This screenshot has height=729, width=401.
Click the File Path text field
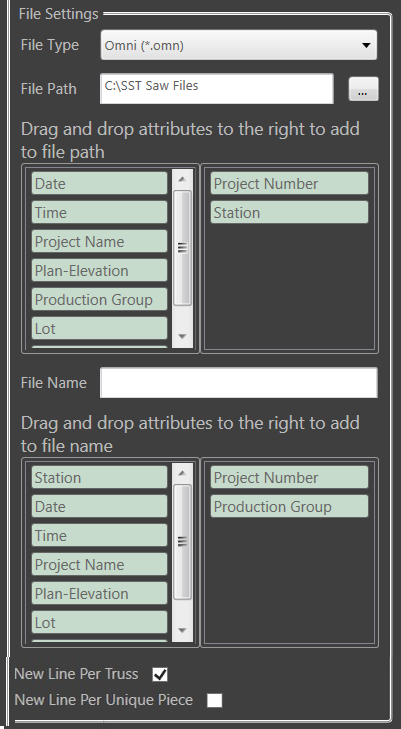217,88
